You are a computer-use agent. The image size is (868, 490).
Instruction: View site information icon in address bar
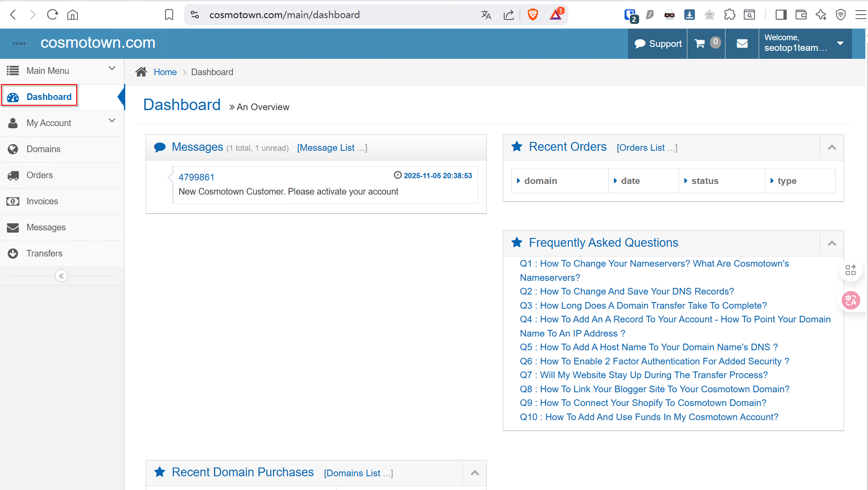pyautogui.click(x=195, y=15)
